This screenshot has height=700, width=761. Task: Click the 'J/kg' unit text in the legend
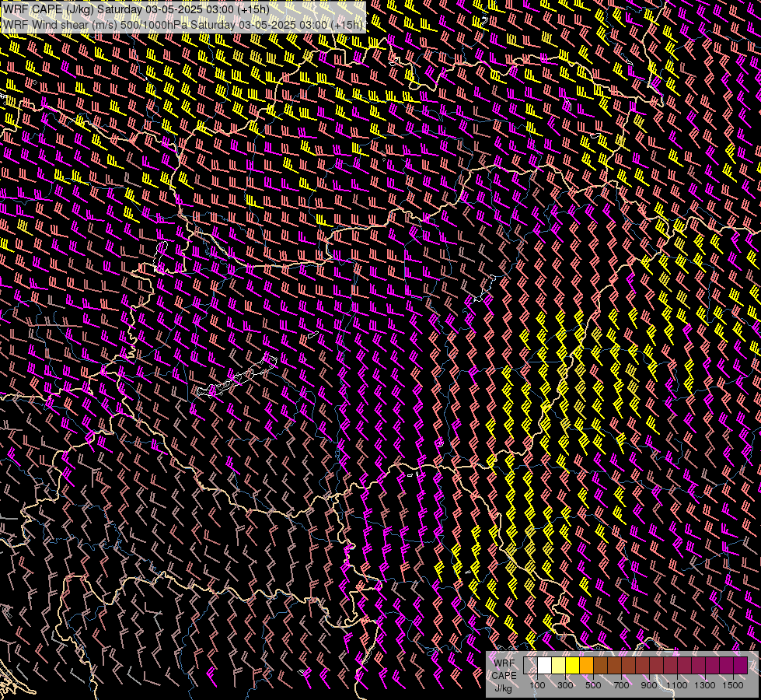504,688
